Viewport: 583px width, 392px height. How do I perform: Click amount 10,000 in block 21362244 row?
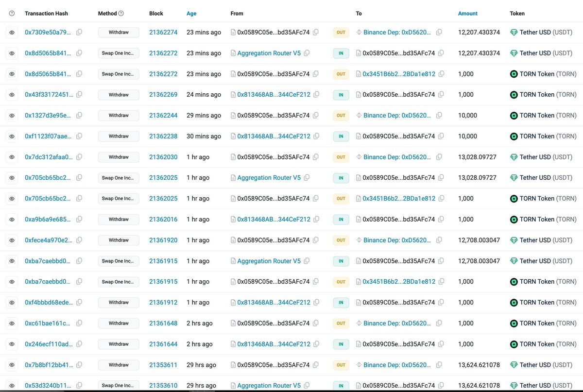coord(467,116)
